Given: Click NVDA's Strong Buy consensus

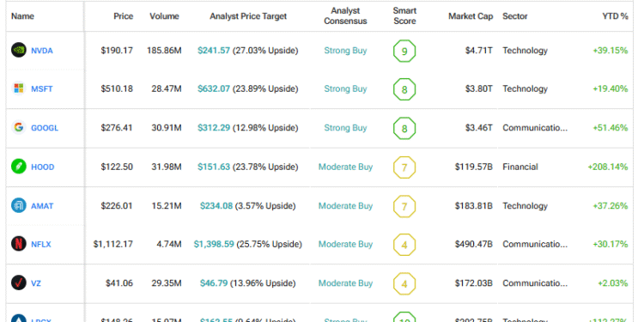Looking at the screenshot, I should click(345, 51).
